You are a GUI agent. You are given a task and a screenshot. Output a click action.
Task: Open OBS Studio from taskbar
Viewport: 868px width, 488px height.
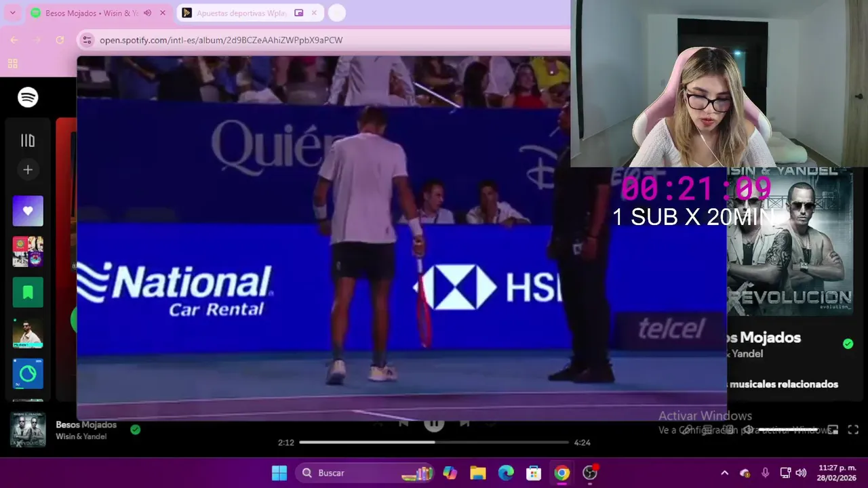[590, 472]
